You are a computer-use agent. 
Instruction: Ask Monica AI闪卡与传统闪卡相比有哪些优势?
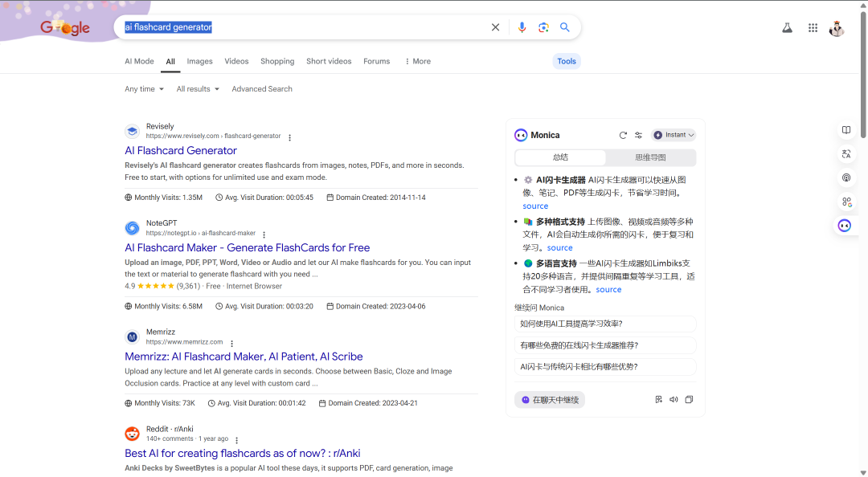[x=605, y=367]
